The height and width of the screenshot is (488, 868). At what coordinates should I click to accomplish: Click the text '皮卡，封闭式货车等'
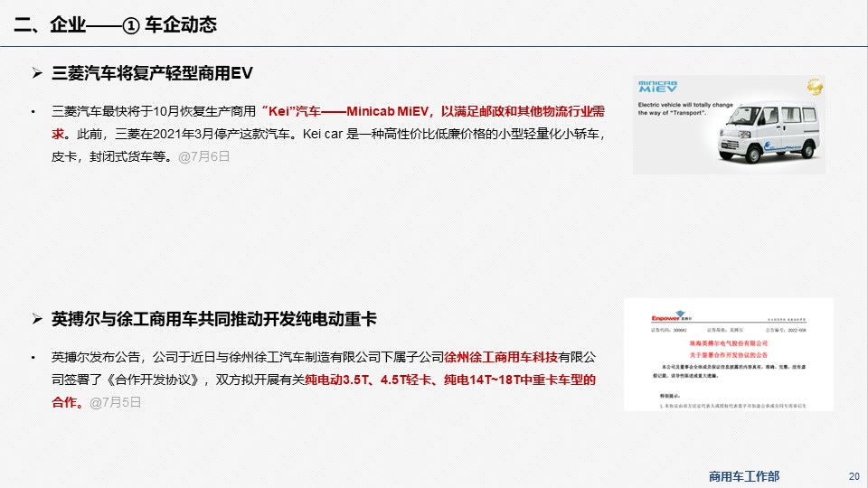(x=108, y=156)
